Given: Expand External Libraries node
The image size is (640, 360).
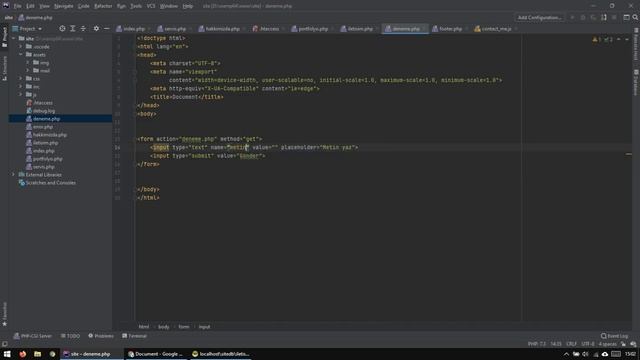Looking at the screenshot, I should 13,175.
